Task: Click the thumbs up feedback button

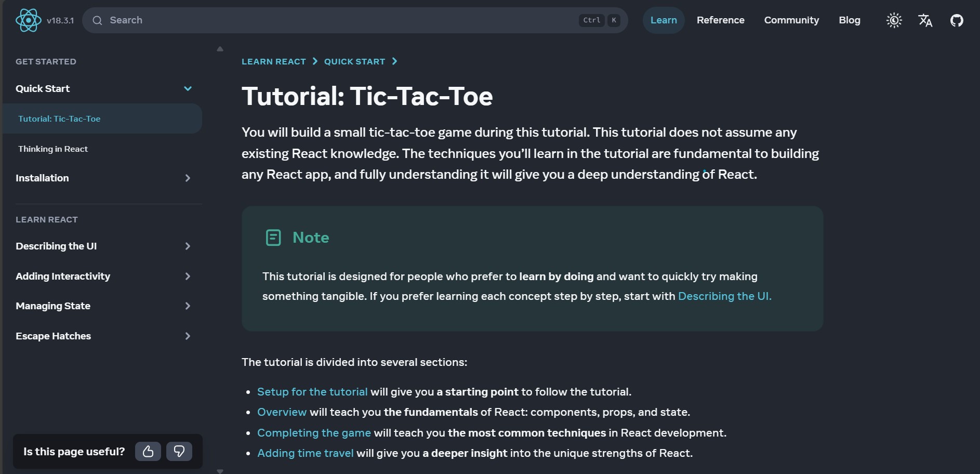Action: [x=148, y=451]
